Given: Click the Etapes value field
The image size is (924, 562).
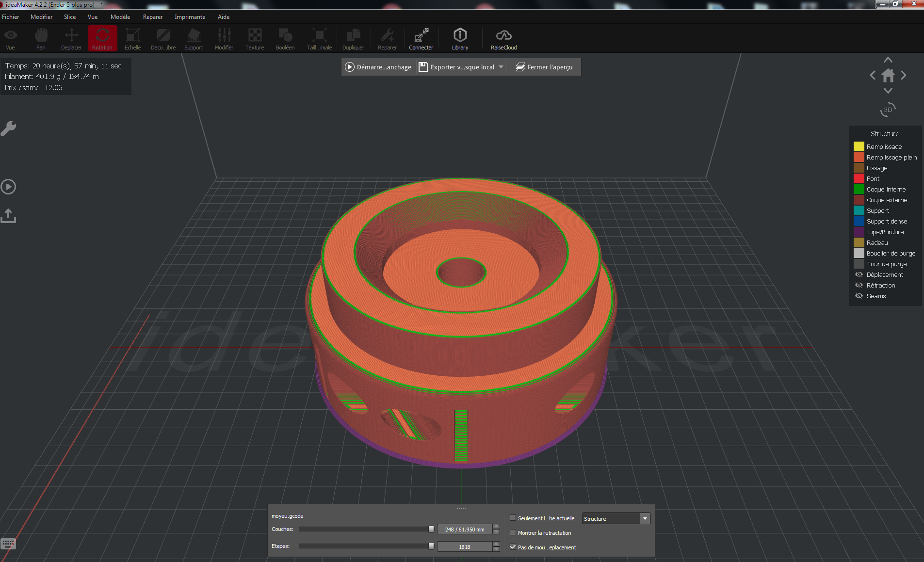Looking at the screenshot, I should tap(465, 547).
